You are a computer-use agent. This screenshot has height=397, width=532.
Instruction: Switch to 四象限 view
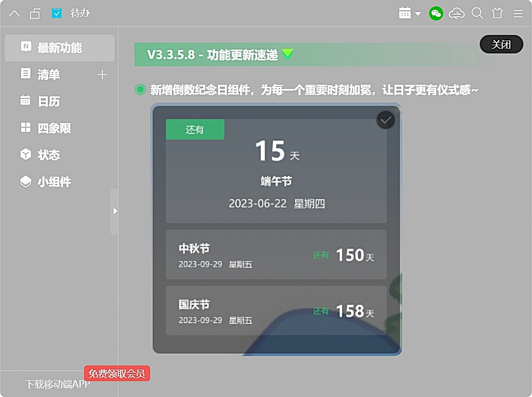coord(54,128)
